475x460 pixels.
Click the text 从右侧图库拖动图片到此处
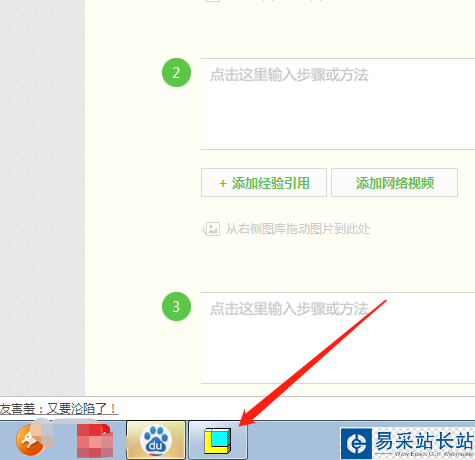[298, 229]
